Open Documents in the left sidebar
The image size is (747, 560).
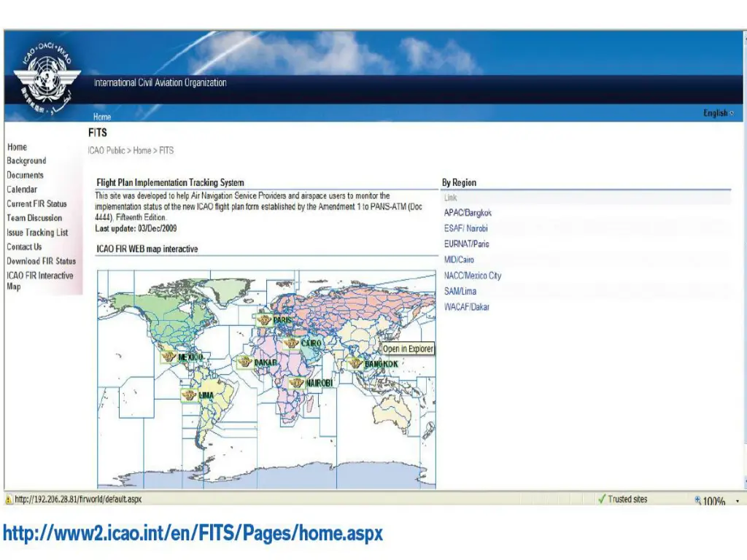26,175
